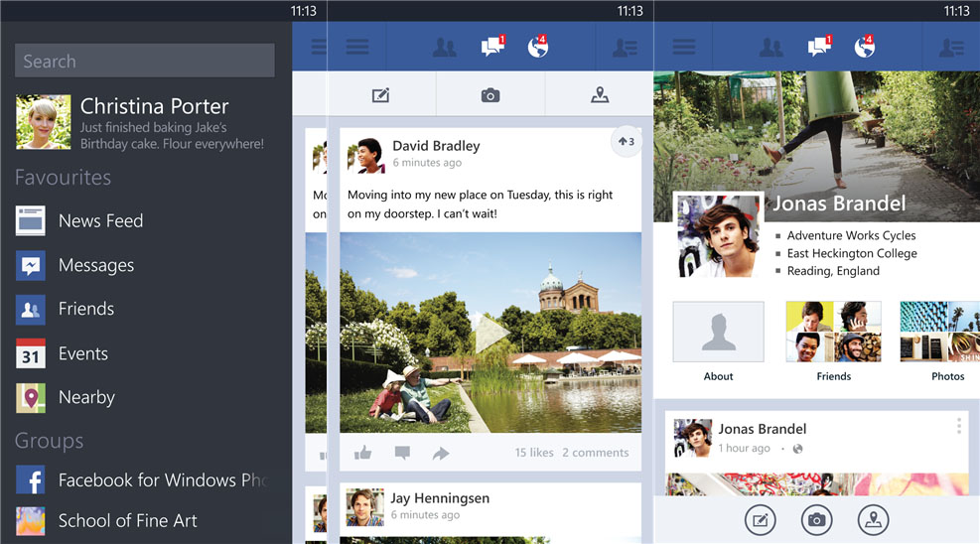Open the Nearby map icon
The image size is (980, 544).
click(31, 398)
